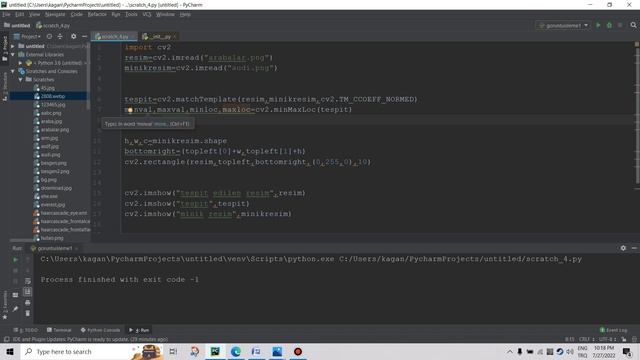Collapse the External Libraries node
Viewport: 640px width, 360px height.
[13, 54]
